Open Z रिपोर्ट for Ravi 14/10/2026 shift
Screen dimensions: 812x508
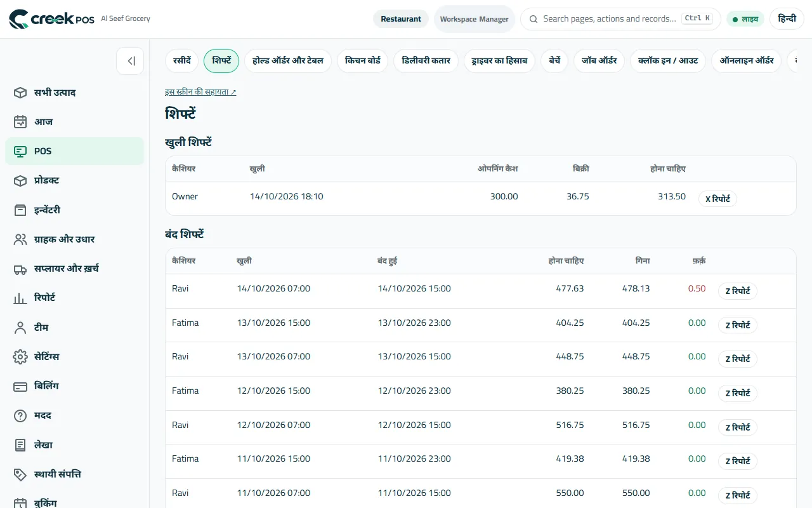pyautogui.click(x=738, y=291)
